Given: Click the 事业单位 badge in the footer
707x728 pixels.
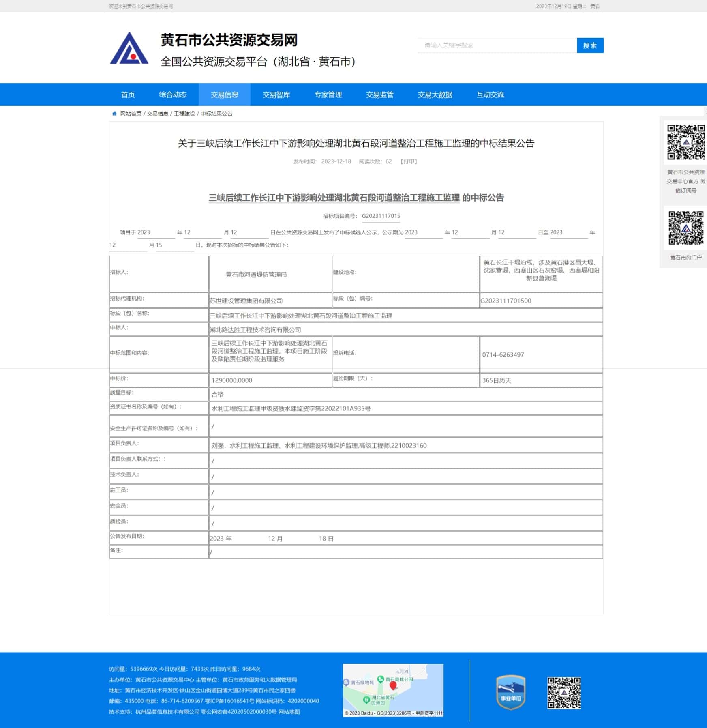Looking at the screenshot, I should point(511,692).
